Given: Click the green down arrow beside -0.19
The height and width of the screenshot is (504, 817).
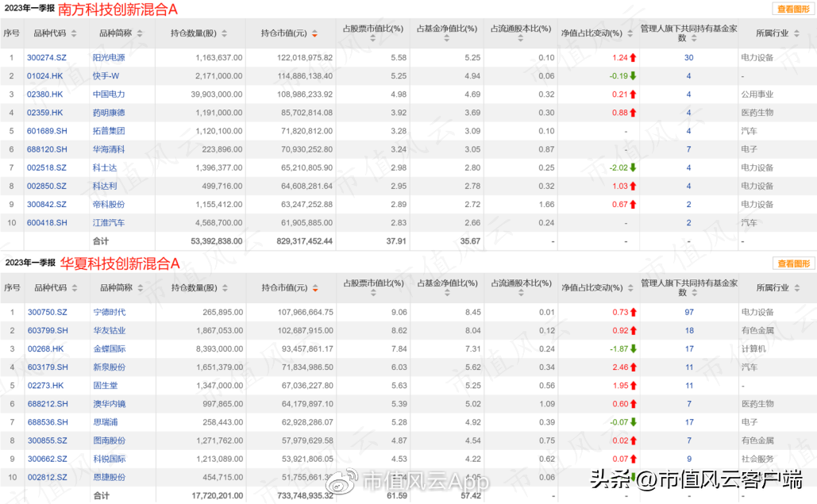Looking at the screenshot, I should coord(634,75).
